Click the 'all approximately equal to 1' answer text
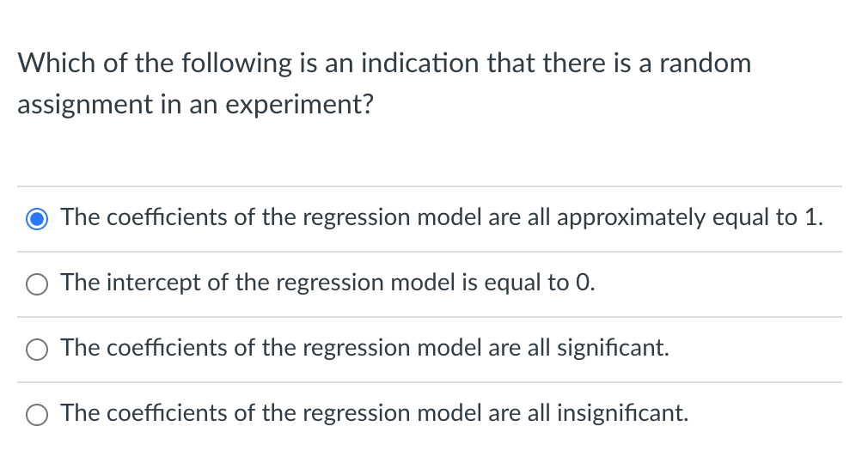 point(442,217)
